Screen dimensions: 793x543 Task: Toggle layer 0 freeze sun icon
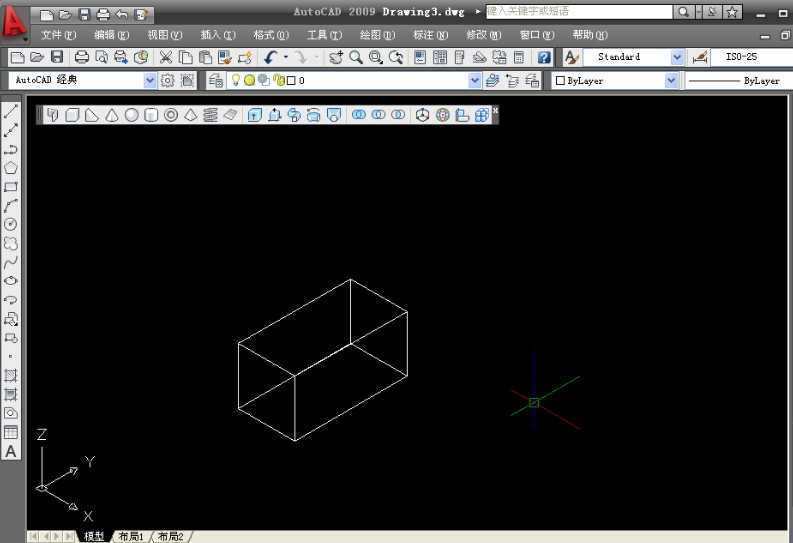click(x=249, y=80)
